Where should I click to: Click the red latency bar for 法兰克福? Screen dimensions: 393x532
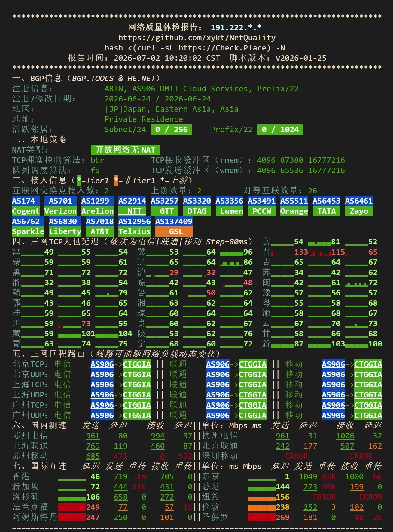[72, 507]
